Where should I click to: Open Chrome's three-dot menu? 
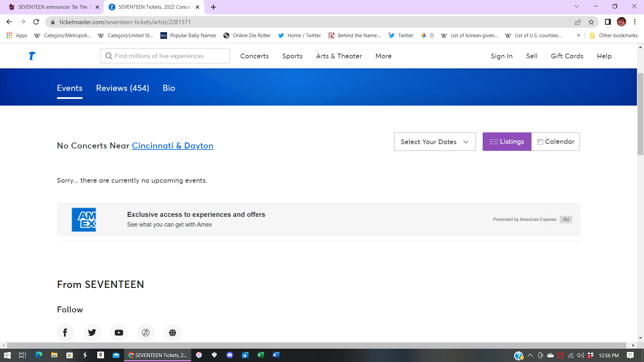[x=635, y=22]
